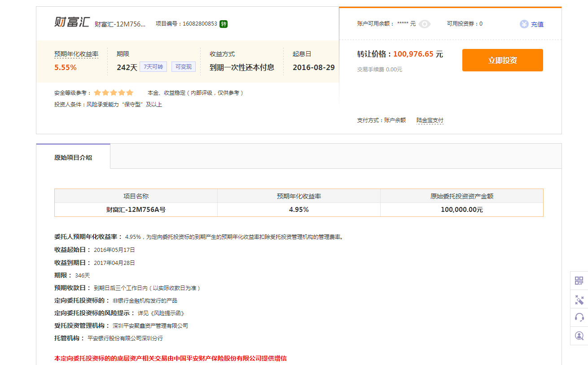Viewport: 588px width, 365px height.
Task: Click the 项目名称 table header
Action: click(136, 196)
